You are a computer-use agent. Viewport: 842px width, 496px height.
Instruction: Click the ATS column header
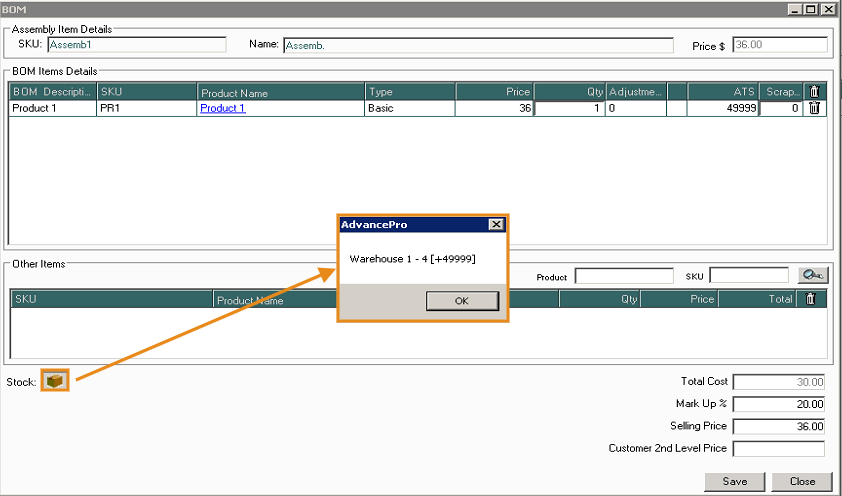722,92
